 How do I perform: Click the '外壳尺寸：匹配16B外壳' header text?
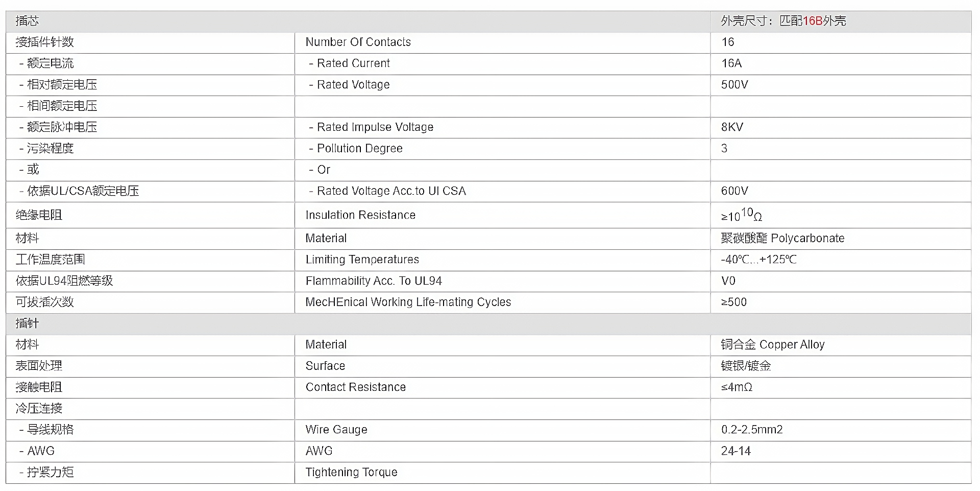(x=783, y=21)
